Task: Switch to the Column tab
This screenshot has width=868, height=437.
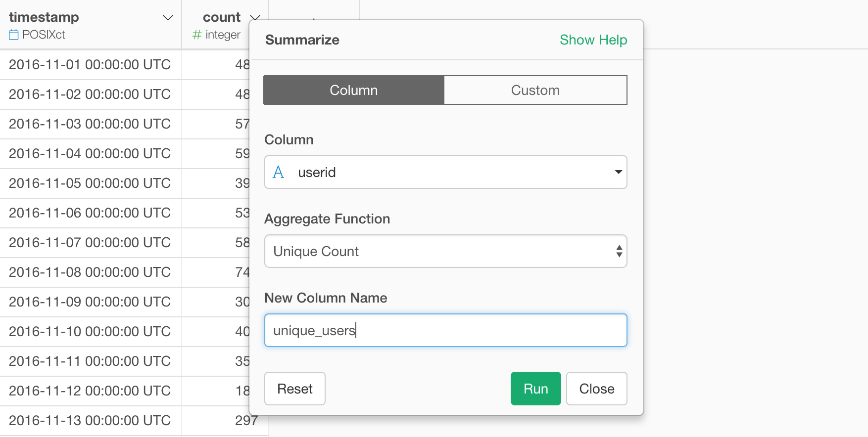Action: (x=354, y=90)
